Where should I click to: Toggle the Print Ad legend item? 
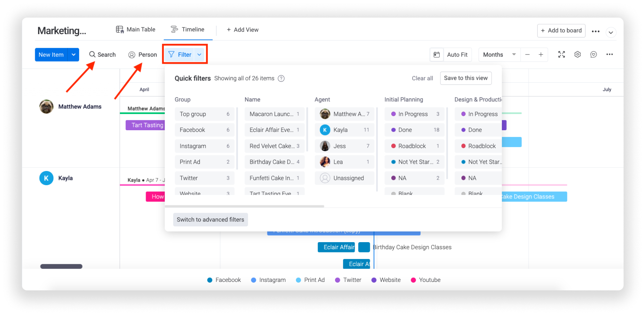point(310,280)
